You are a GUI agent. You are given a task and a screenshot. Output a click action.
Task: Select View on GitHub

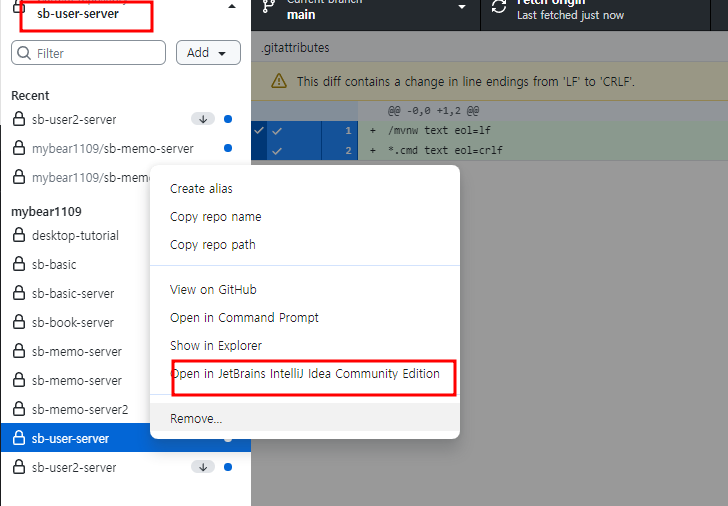click(x=213, y=290)
